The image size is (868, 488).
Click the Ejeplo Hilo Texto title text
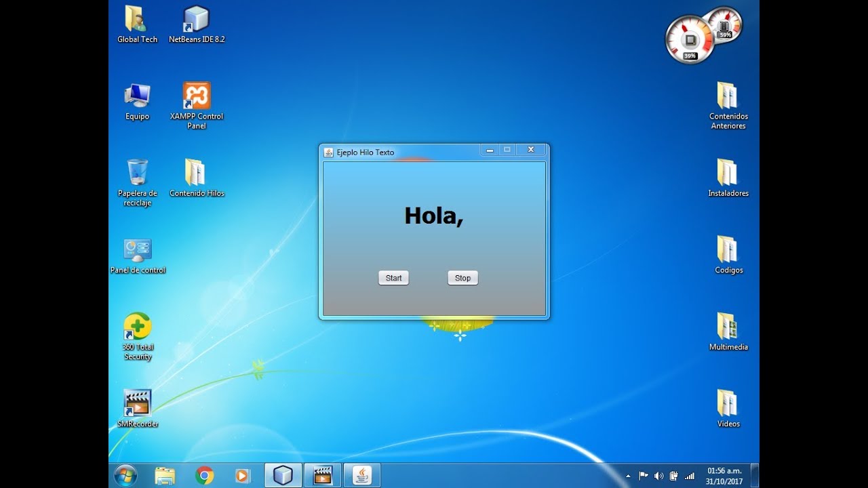click(x=365, y=152)
